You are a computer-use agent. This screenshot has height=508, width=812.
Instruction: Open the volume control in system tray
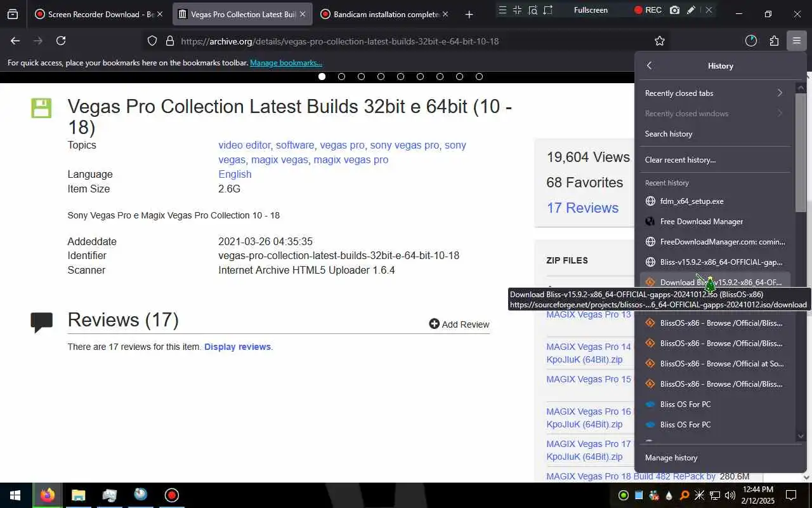click(730, 495)
